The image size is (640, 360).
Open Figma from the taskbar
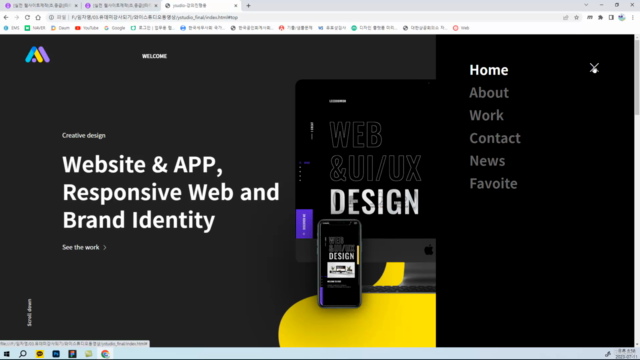coord(73,354)
